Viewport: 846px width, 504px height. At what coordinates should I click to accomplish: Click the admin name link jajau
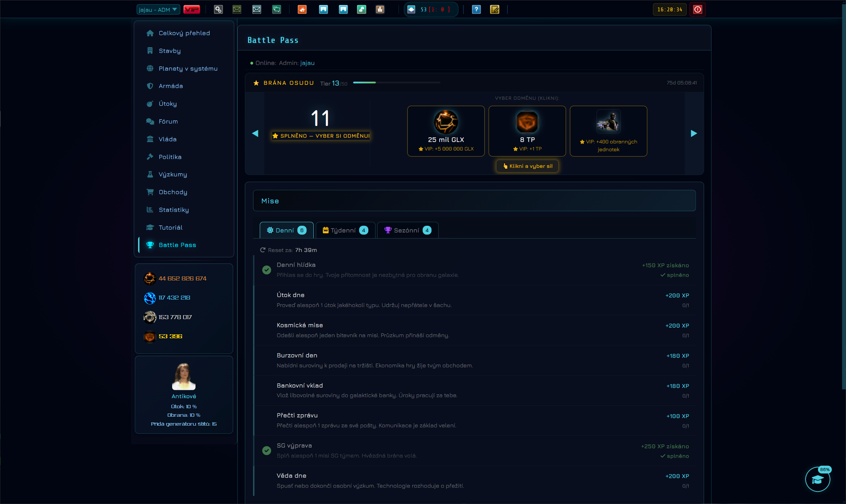click(x=307, y=63)
